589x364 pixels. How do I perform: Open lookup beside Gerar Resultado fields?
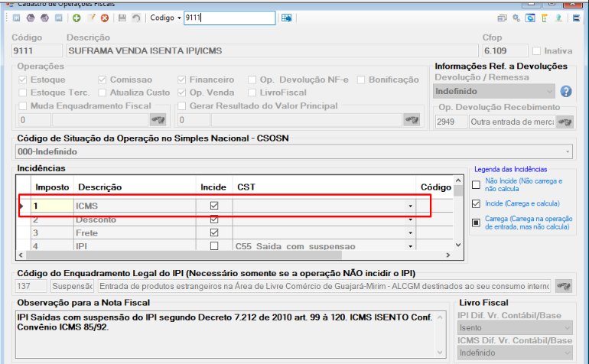coord(412,120)
